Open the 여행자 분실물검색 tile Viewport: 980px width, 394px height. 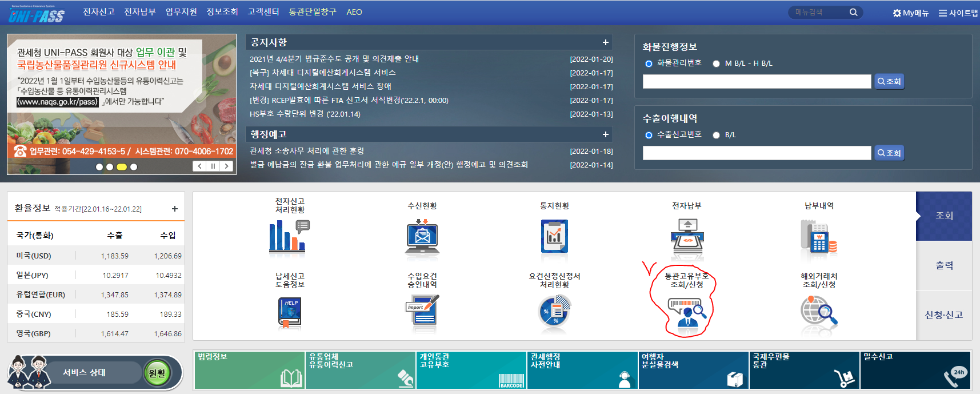coord(693,370)
